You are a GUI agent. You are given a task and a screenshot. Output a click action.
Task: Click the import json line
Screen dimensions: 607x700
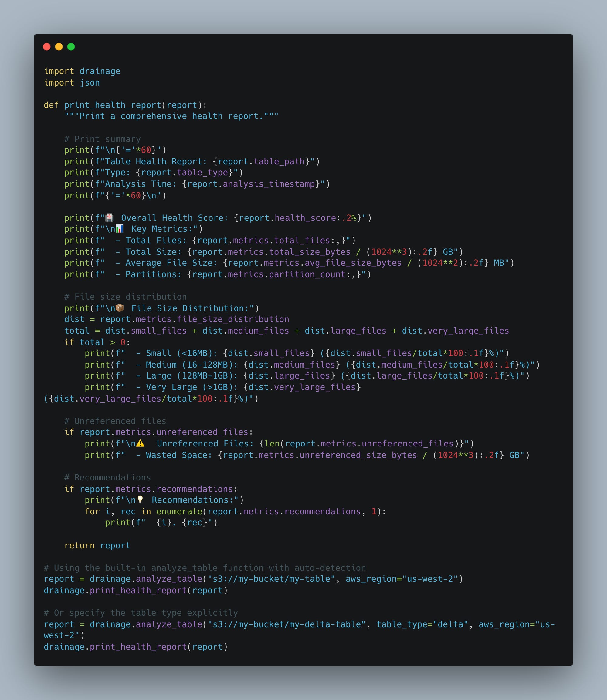coord(72,82)
